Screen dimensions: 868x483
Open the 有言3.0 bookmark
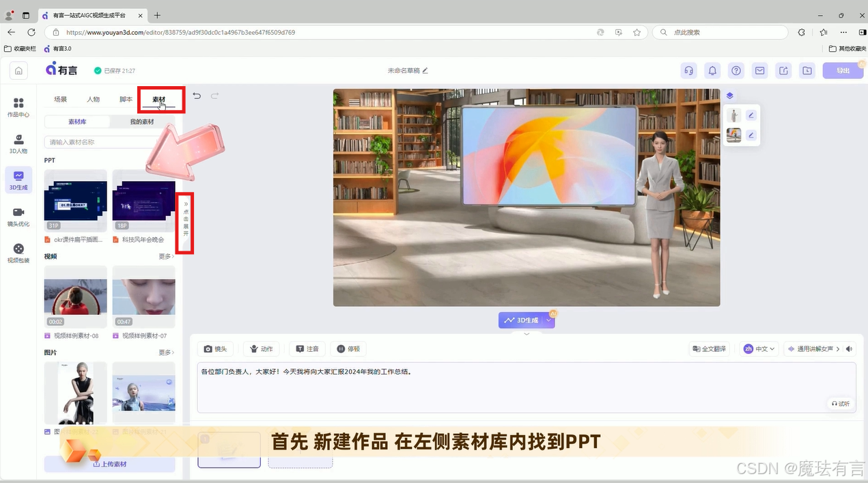57,49
